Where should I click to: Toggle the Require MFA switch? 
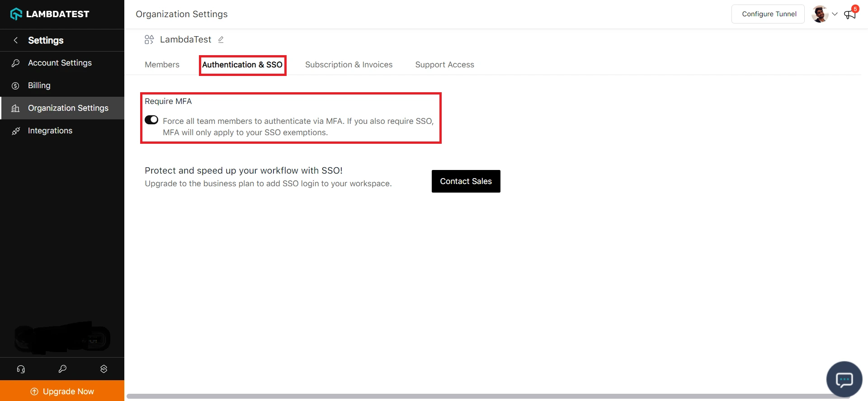pyautogui.click(x=151, y=120)
